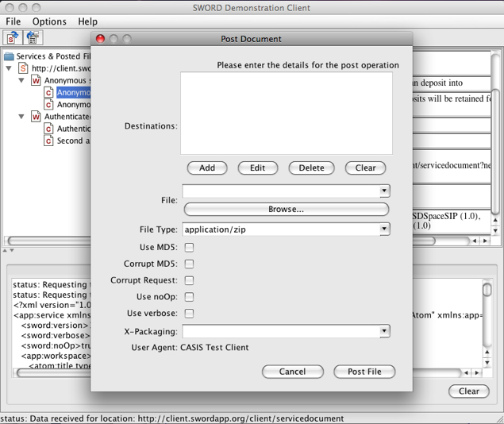Click the Anonymous workspace icon
Image resolution: width=504 pixels, height=424 pixels.
tap(36, 80)
